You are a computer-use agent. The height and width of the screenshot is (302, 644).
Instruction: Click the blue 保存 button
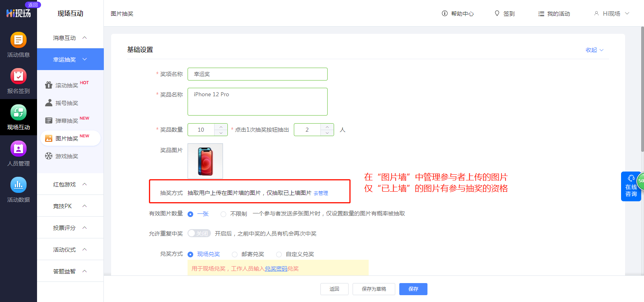coord(413,289)
